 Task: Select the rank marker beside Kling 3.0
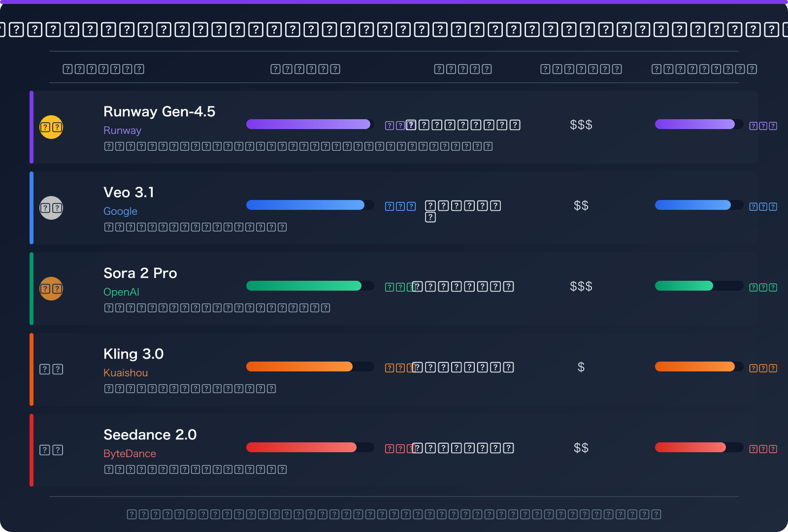pyautogui.click(x=51, y=369)
